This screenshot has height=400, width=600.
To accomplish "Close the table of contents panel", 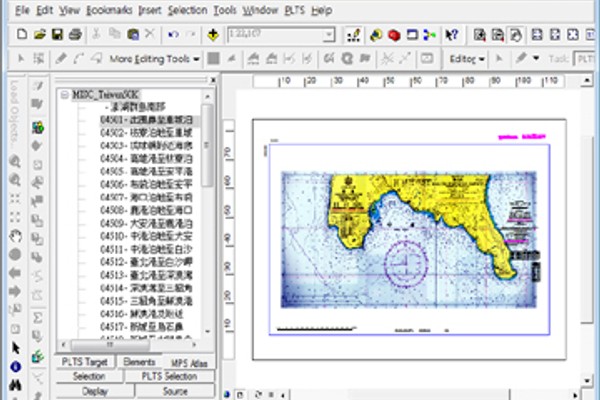I will (x=213, y=80).
